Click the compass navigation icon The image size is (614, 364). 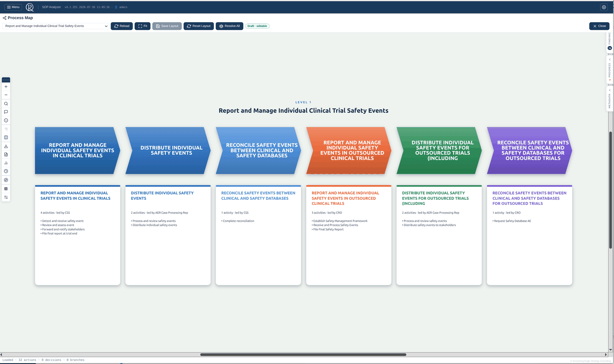pyautogui.click(x=6, y=180)
